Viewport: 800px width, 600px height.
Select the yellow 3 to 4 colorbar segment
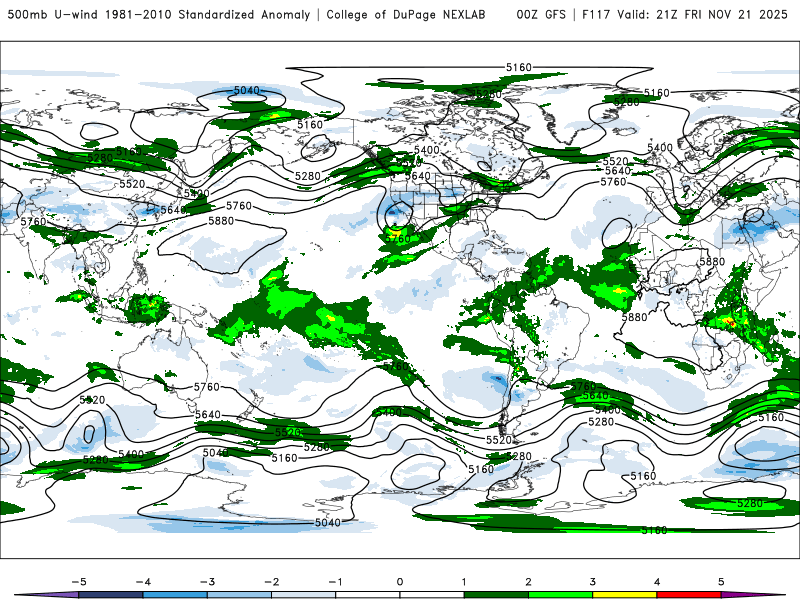coord(624,595)
